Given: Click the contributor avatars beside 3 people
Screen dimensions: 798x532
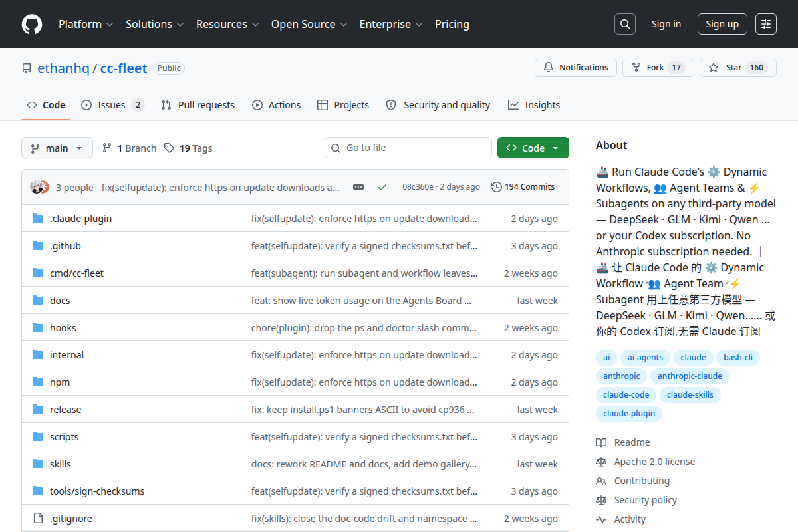Looking at the screenshot, I should pos(40,187).
